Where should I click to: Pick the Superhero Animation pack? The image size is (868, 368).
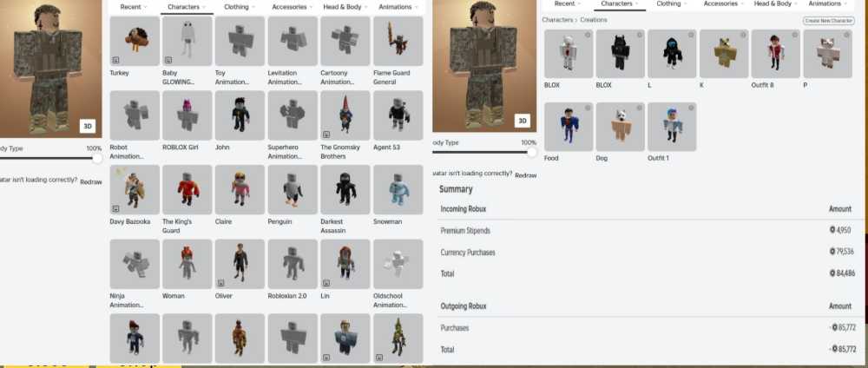click(293, 115)
